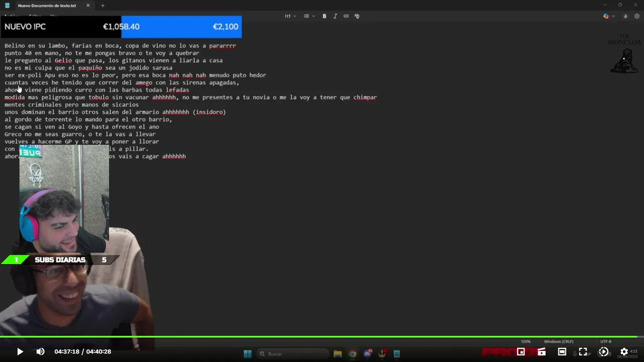This screenshot has height=362, width=644.
Task: Toggle italic formatting in Notepad
Action: tap(335, 16)
